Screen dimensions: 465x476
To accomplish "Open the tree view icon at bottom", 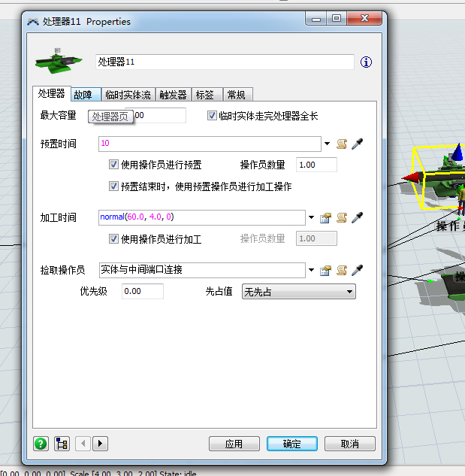I will [x=62, y=444].
